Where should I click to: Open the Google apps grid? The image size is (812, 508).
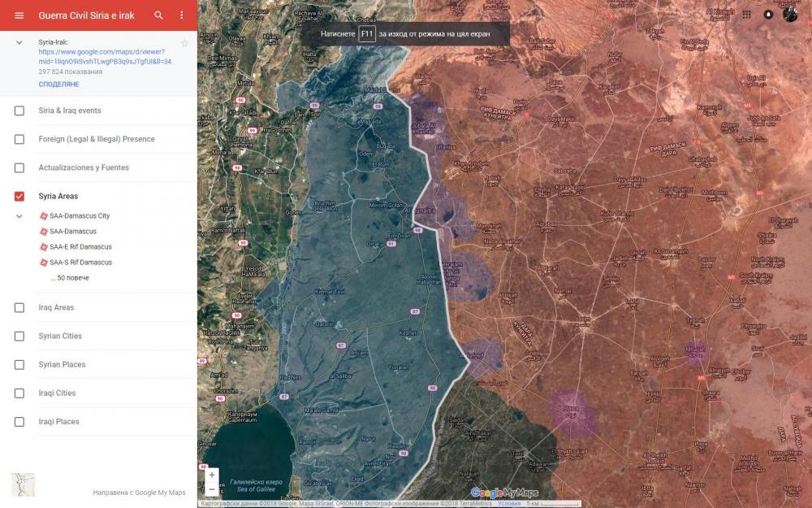747,15
